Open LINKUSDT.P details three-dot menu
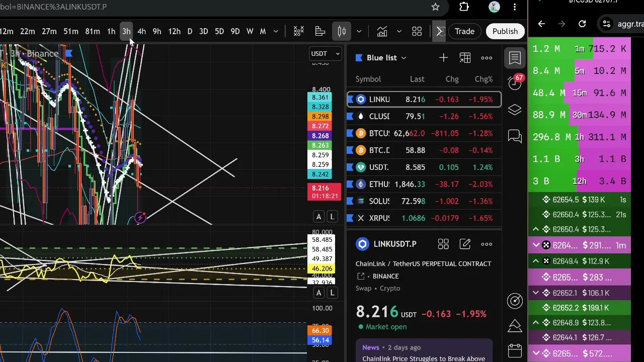The image size is (644, 362). tap(487, 244)
